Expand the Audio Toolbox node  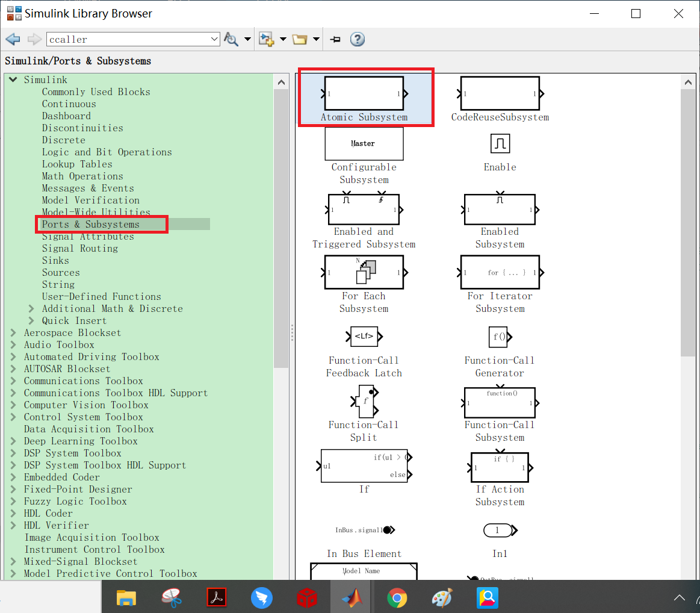tap(13, 344)
